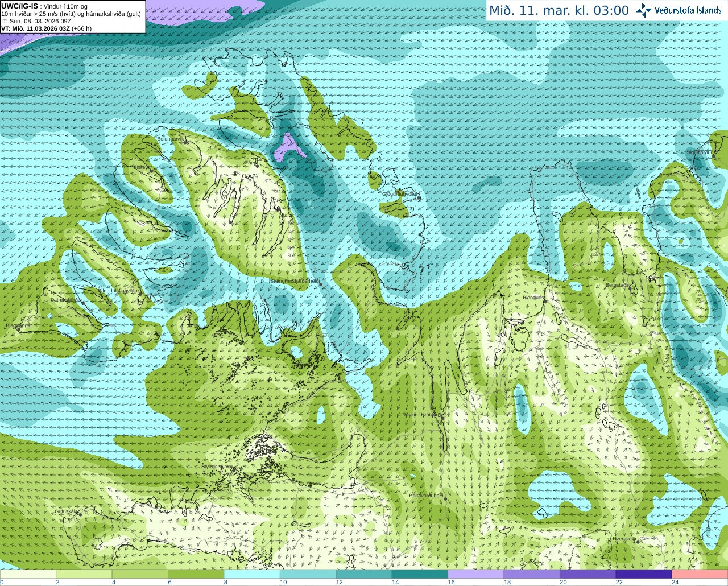Image resolution: width=728 pixels, height=586 pixels.
Task: Pick the light cyan 8–10 m/s legend swatch
Action: tap(252, 574)
